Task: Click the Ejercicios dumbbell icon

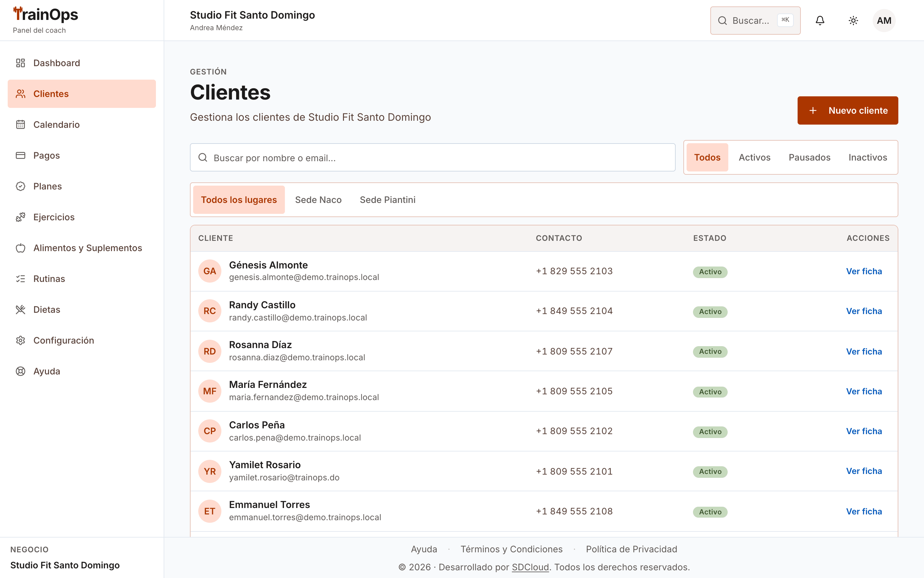Action: (21, 217)
